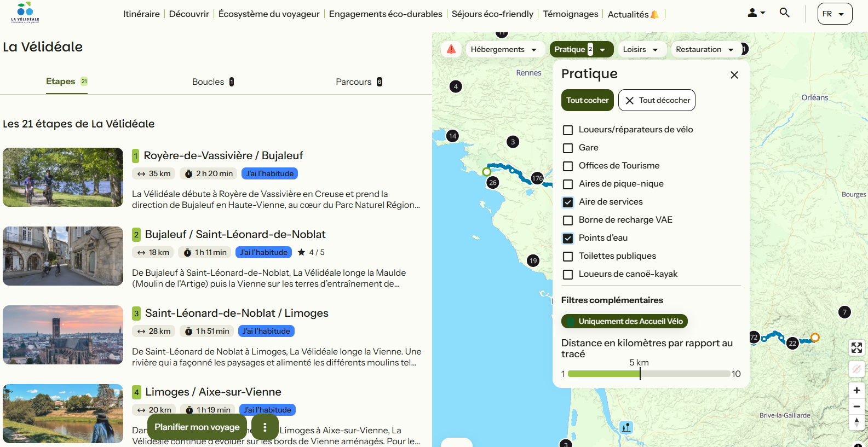Image resolution: width=868 pixels, height=447 pixels.
Task: Open stage Bujaleuf / Saint-Léonard-de-Noblat
Action: [x=235, y=234]
